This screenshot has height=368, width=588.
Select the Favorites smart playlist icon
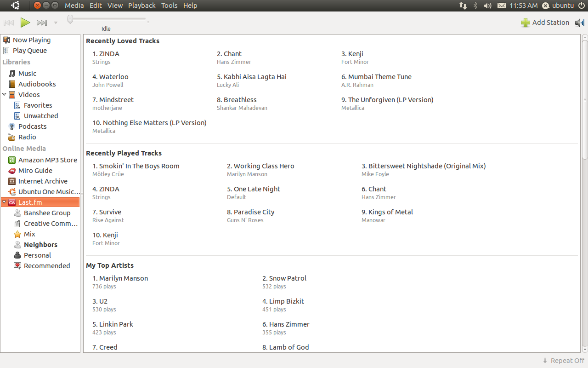(17, 105)
